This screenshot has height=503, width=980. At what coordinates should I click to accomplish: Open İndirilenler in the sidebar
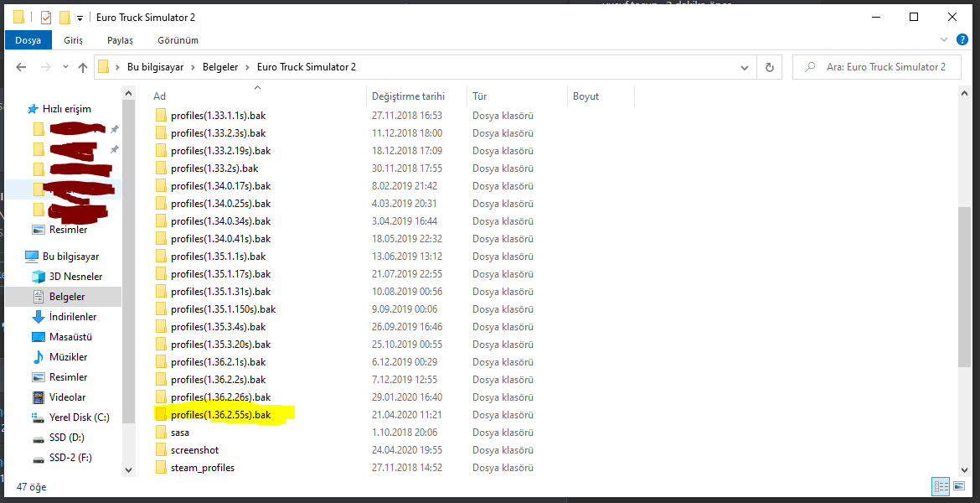coord(73,317)
